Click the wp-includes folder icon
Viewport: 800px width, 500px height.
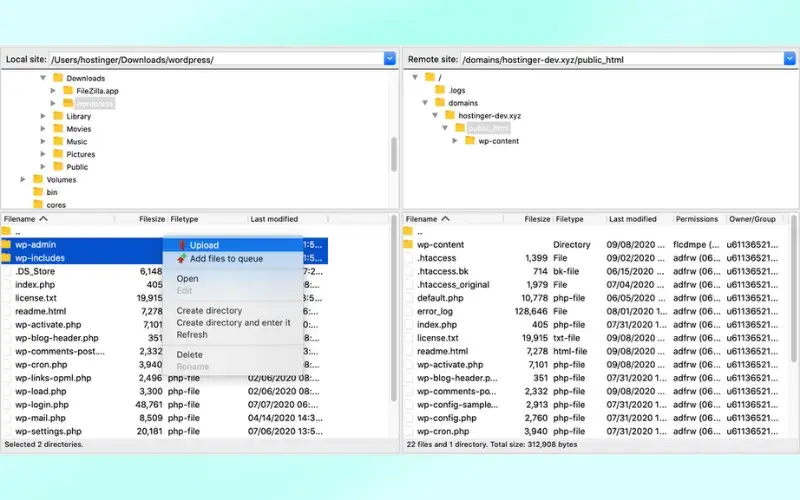click(x=7, y=258)
